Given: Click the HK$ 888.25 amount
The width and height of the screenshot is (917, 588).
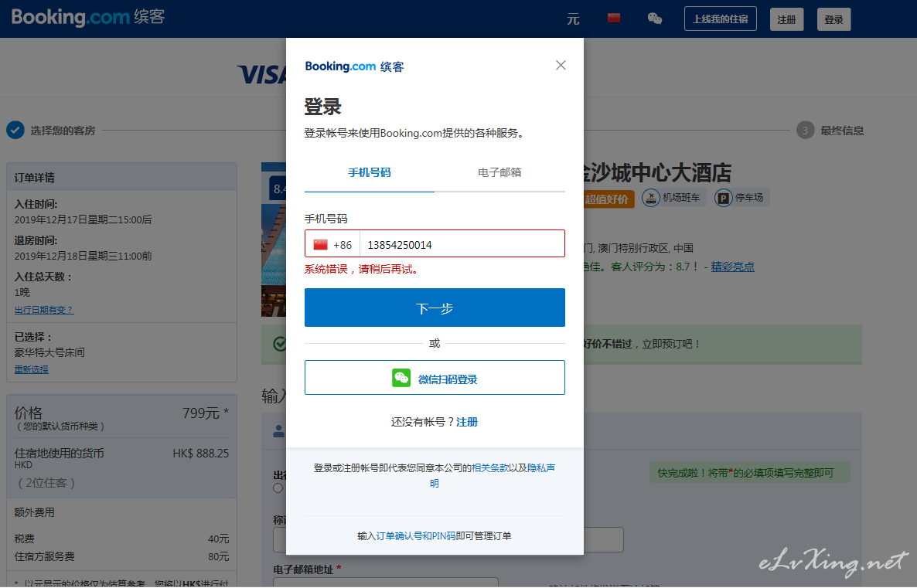Looking at the screenshot, I should pos(200,454).
